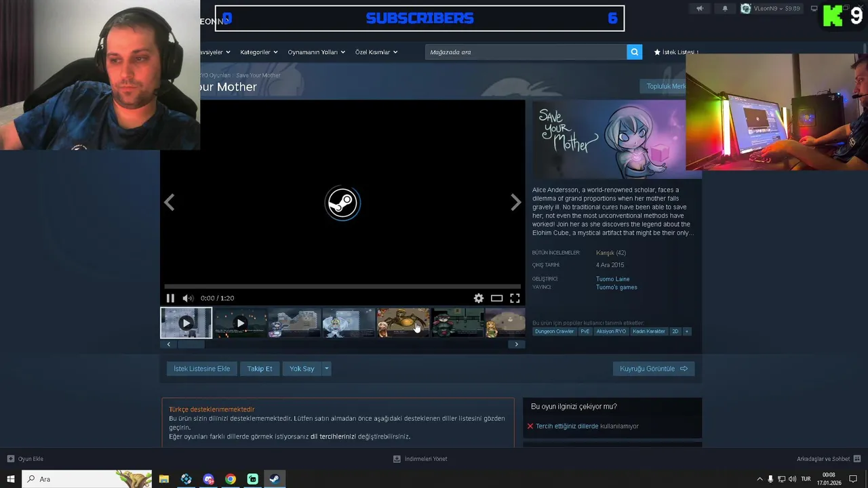Click the store search magnifier button
The height and width of the screenshot is (488, 868).
point(634,52)
